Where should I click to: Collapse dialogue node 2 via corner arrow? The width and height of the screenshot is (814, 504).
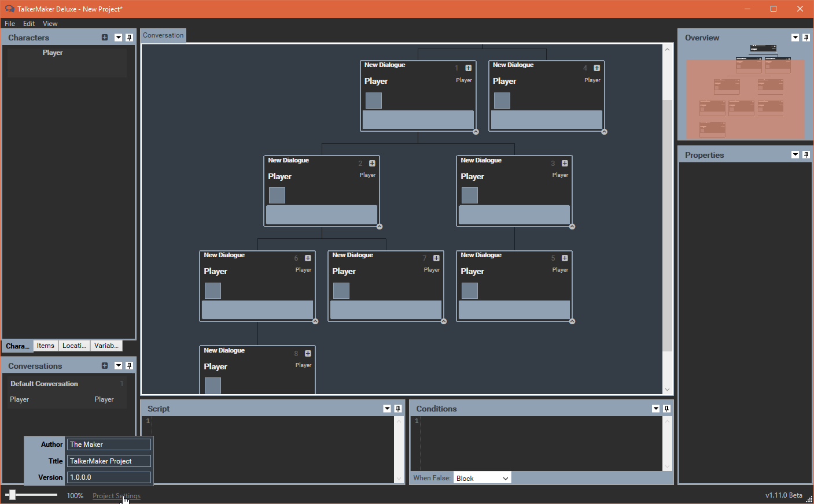click(380, 227)
